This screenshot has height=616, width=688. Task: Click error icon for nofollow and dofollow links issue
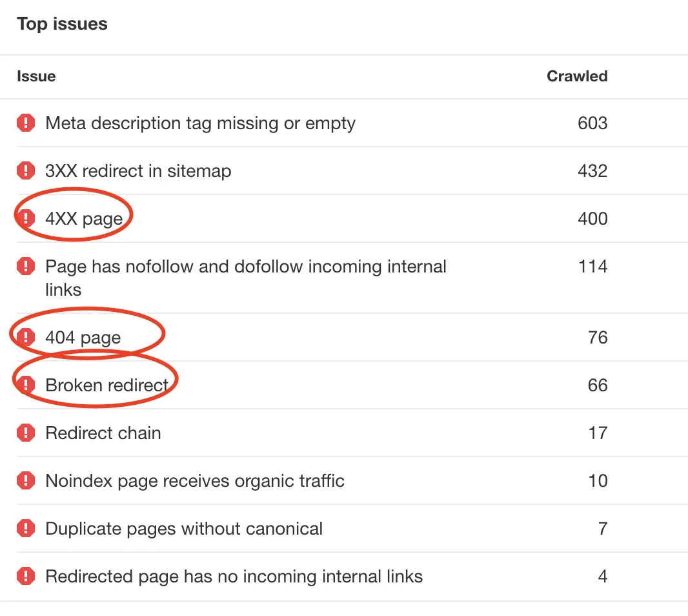tap(26, 266)
